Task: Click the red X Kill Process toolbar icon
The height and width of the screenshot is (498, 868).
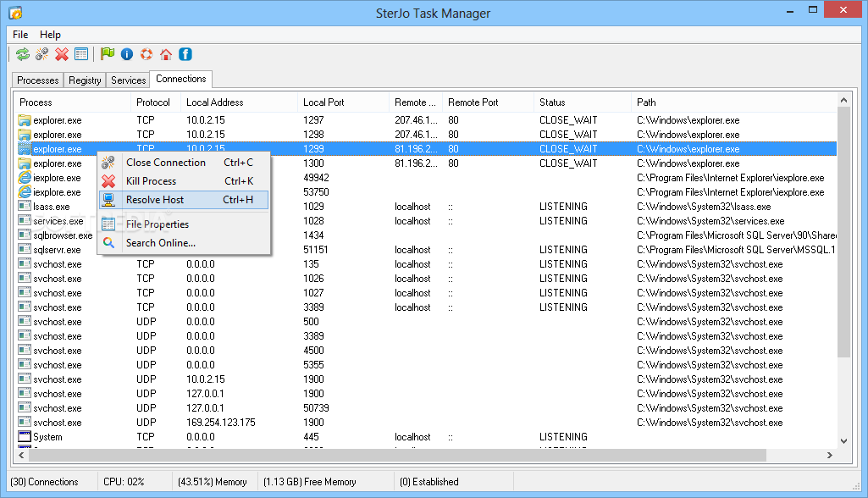Action: click(62, 54)
